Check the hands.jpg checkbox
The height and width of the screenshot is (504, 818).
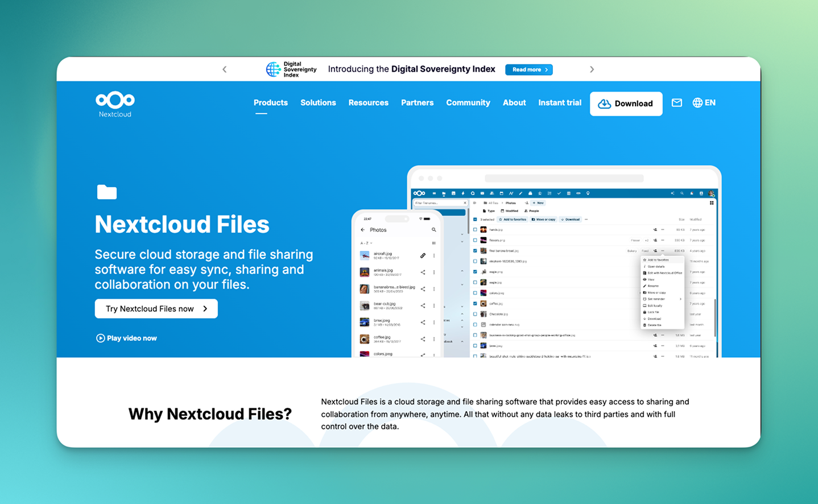click(x=475, y=230)
